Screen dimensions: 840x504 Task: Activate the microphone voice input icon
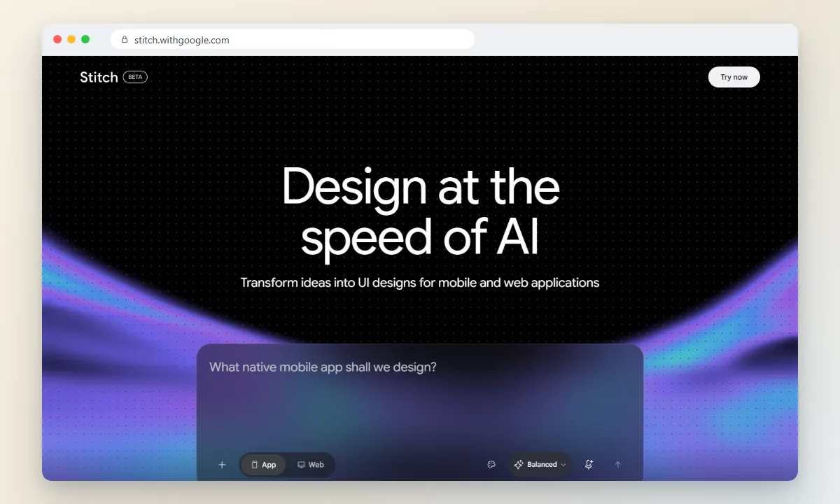pos(589,465)
